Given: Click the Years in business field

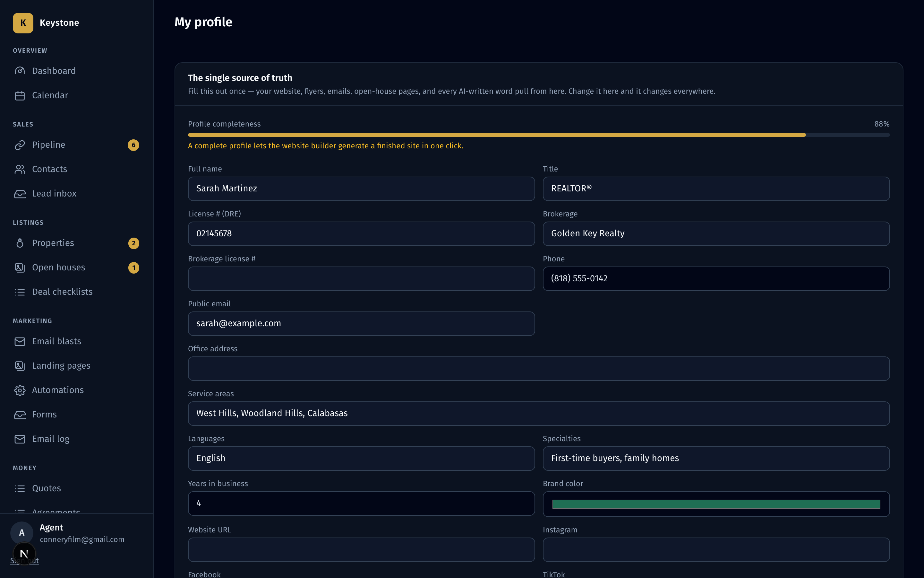Looking at the screenshot, I should (x=361, y=504).
